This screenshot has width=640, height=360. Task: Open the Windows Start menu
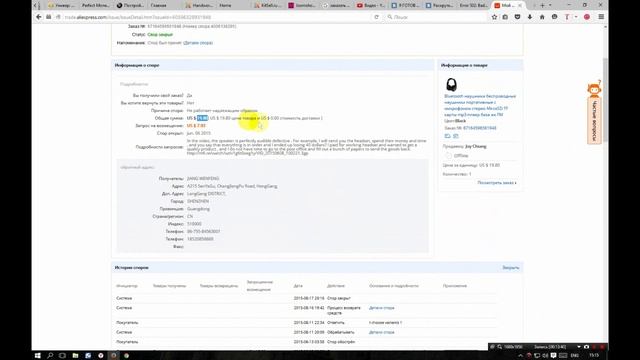[38, 356]
